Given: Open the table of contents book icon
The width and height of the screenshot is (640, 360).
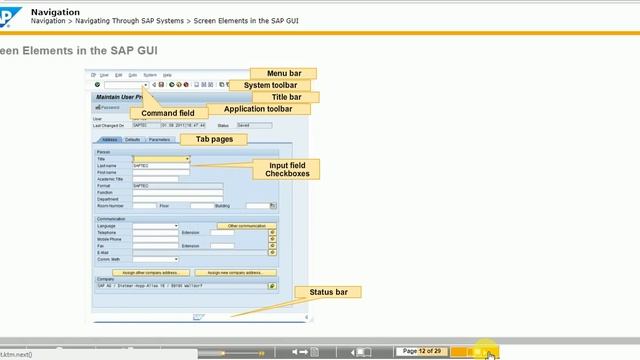Looking at the screenshot, I should coord(361,352).
